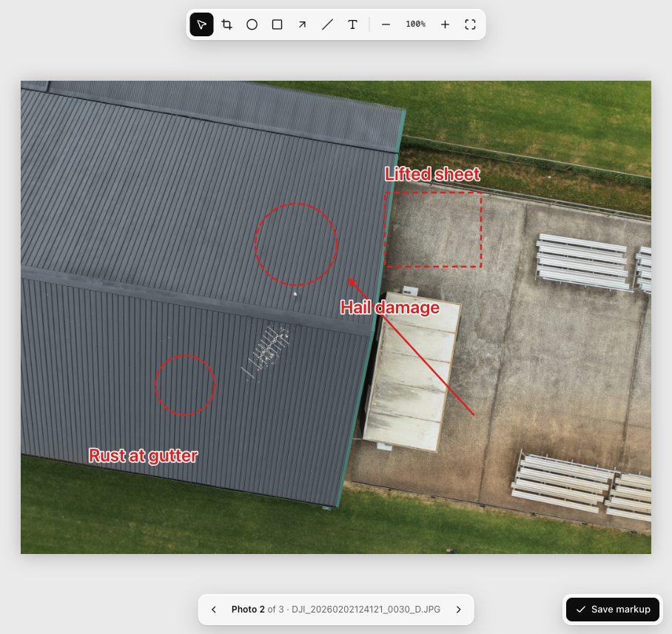This screenshot has width=672, height=634.
Task: Choose the circle shape tool
Action: click(252, 24)
